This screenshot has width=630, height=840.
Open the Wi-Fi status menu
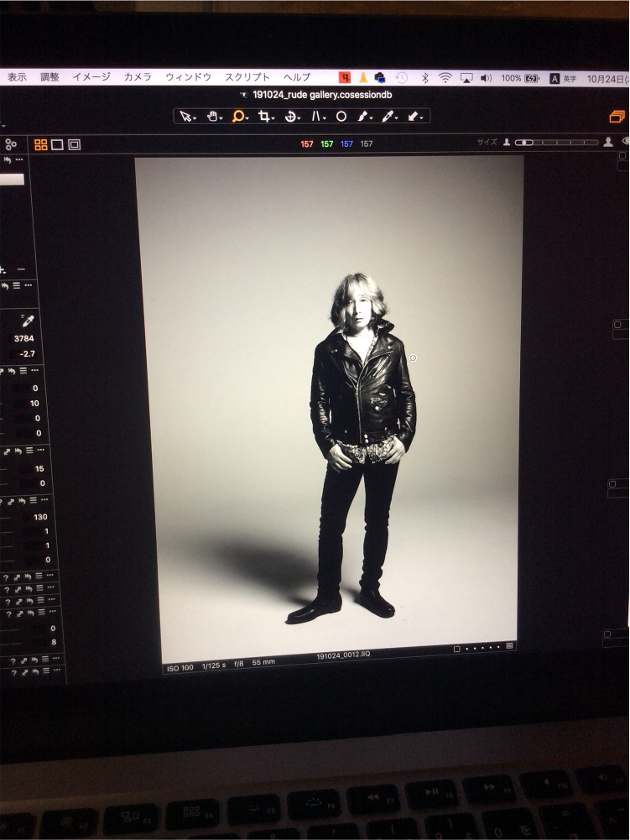click(x=445, y=78)
